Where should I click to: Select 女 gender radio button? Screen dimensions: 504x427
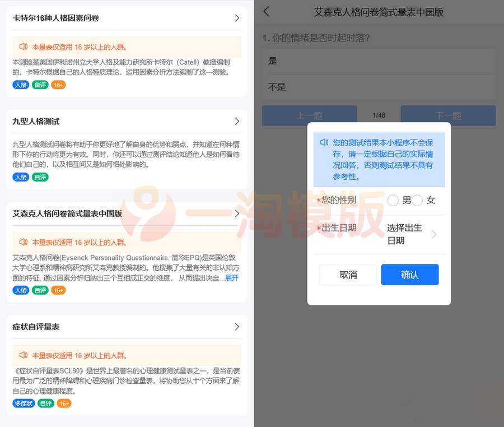(x=417, y=200)
